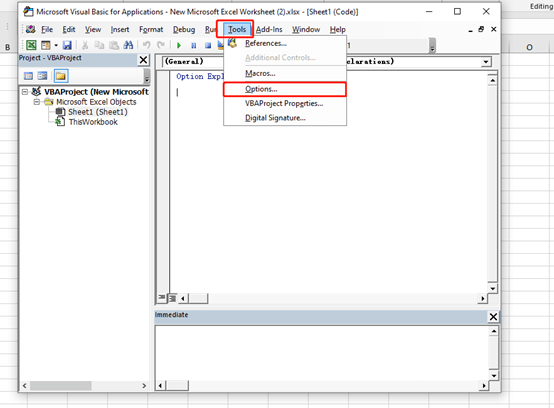Restore the inner code window
The width and height of the screenshot is (554, 408).
[x=481, y=29]
